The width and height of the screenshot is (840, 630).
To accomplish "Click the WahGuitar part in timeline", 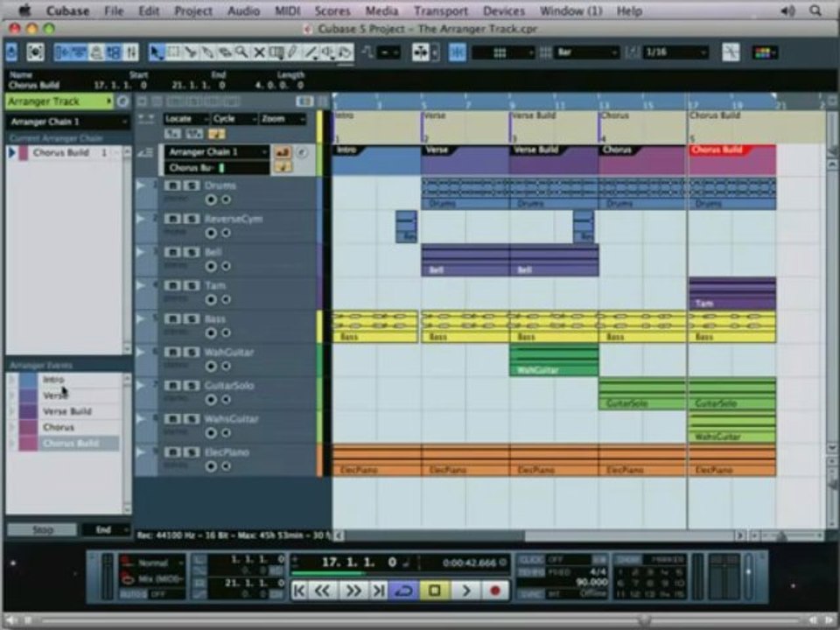I will pyautogui.click(x=554, y=360).
